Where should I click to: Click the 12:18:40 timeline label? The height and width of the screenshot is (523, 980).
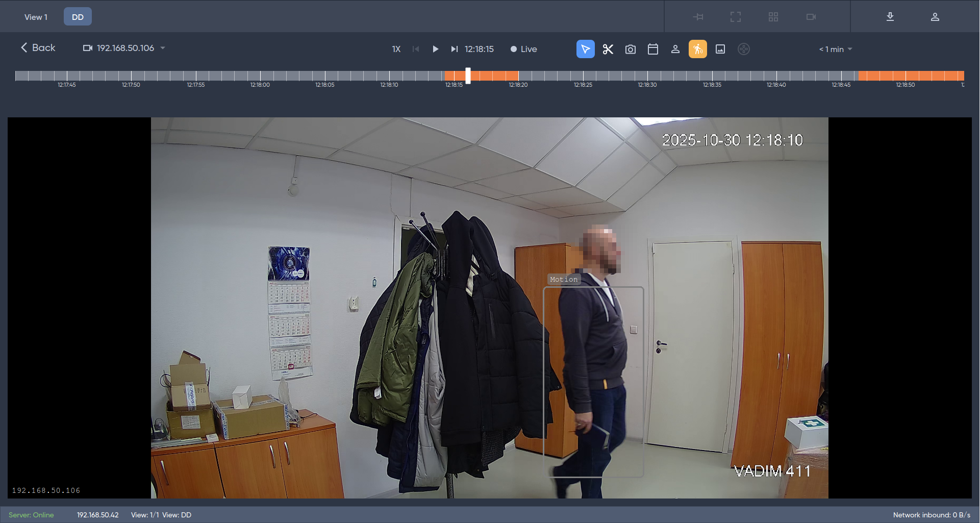(x=776, y=85)
